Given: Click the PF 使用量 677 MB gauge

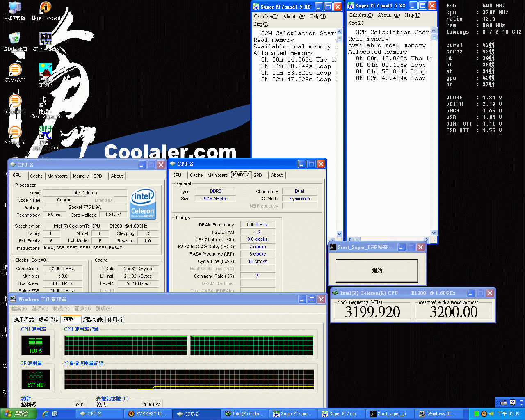Looking at the screenshot, I should 36,379.
